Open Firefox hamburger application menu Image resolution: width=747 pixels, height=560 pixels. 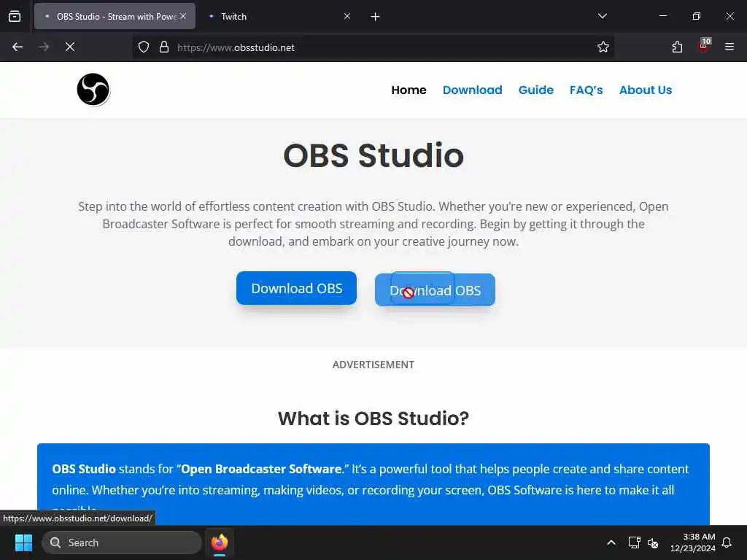729,47
